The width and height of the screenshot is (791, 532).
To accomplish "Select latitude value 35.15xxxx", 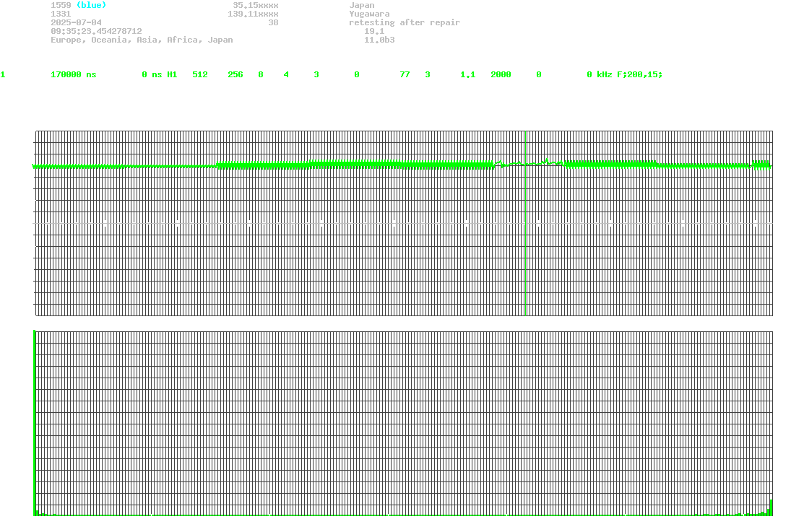I will click(255, 5).
